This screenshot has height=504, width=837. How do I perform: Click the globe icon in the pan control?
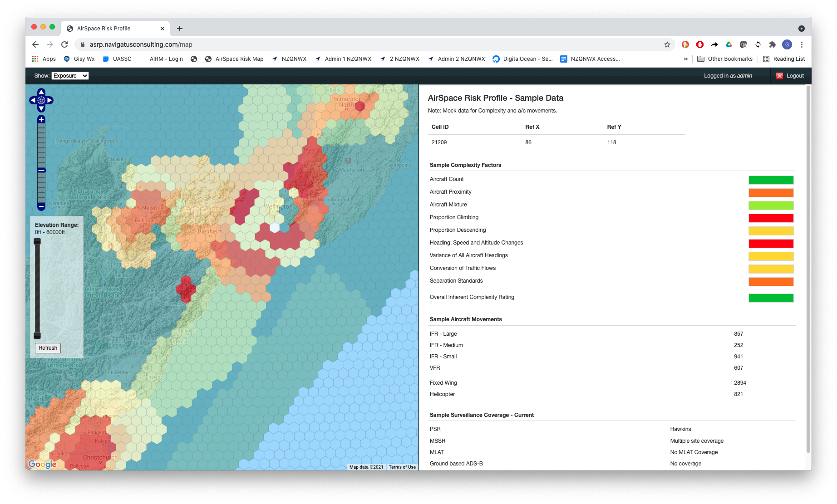[41, 100]
